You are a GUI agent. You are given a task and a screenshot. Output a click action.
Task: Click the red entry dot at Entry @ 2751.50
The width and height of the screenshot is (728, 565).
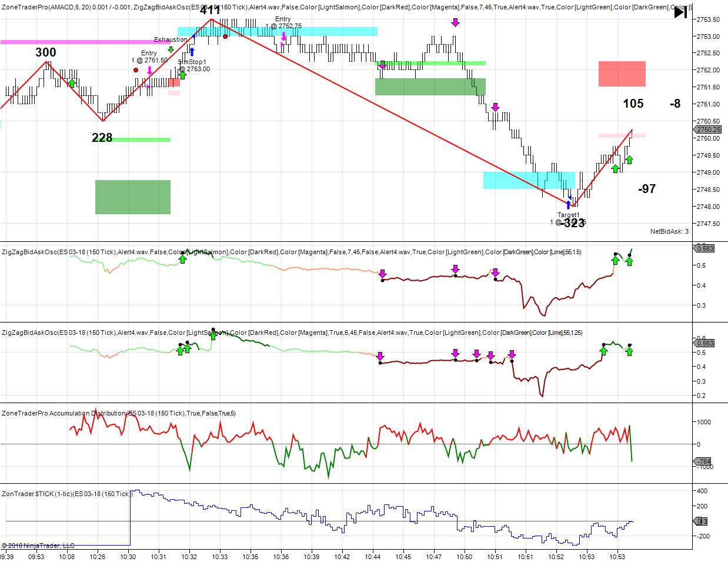click(137, 69)
